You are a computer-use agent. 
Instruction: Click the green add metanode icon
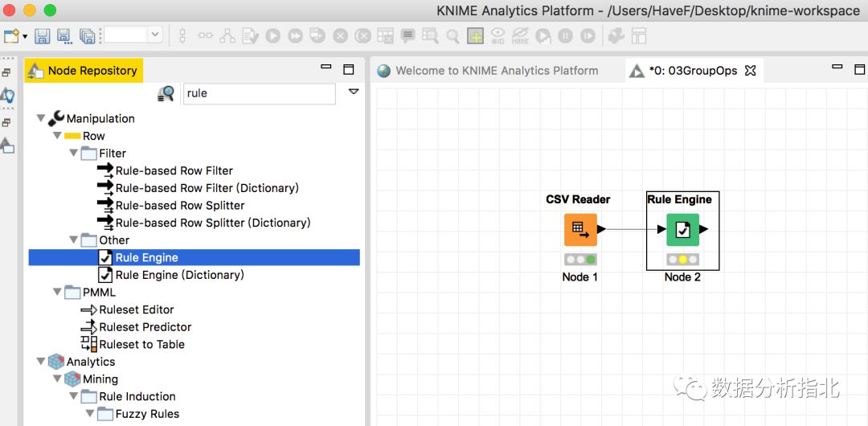[475, 36]
